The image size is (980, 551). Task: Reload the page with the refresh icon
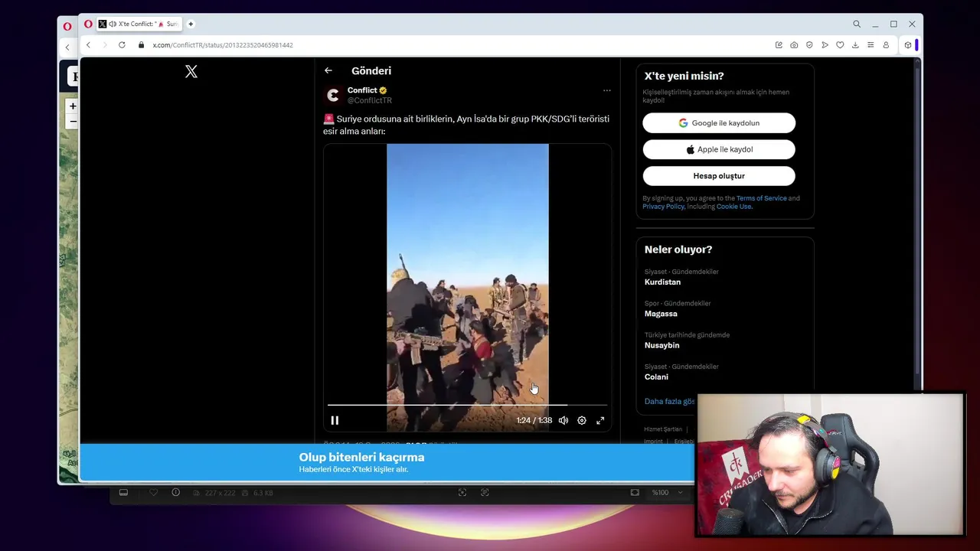pyautogui.click(x=122, y=45)
